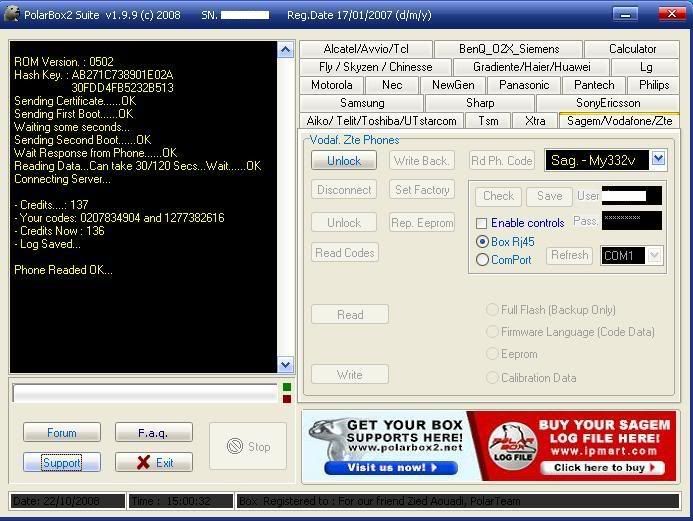Viewport: 693px width, 521px height.
Task: Click the 'Phone Readed OK...' log line
Action: [x=63, y=270]
